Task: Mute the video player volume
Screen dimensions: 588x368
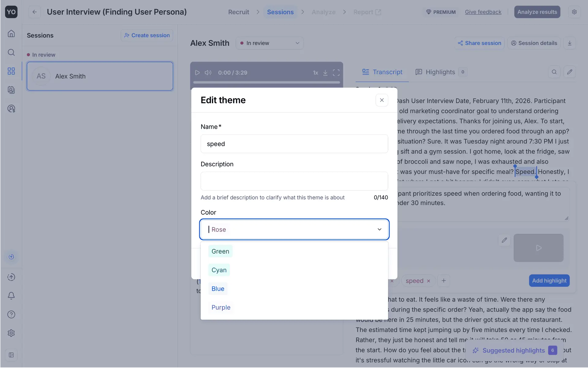Action: point(208,73)
